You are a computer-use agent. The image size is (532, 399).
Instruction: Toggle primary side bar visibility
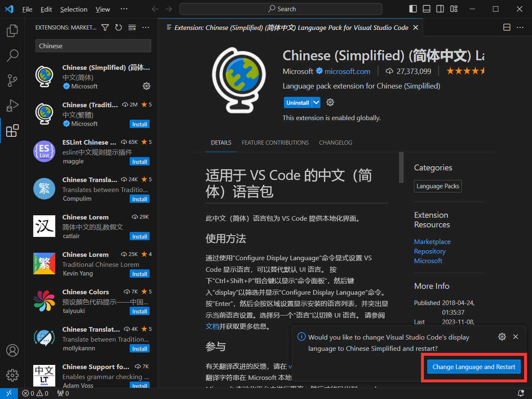pos(413,9)
